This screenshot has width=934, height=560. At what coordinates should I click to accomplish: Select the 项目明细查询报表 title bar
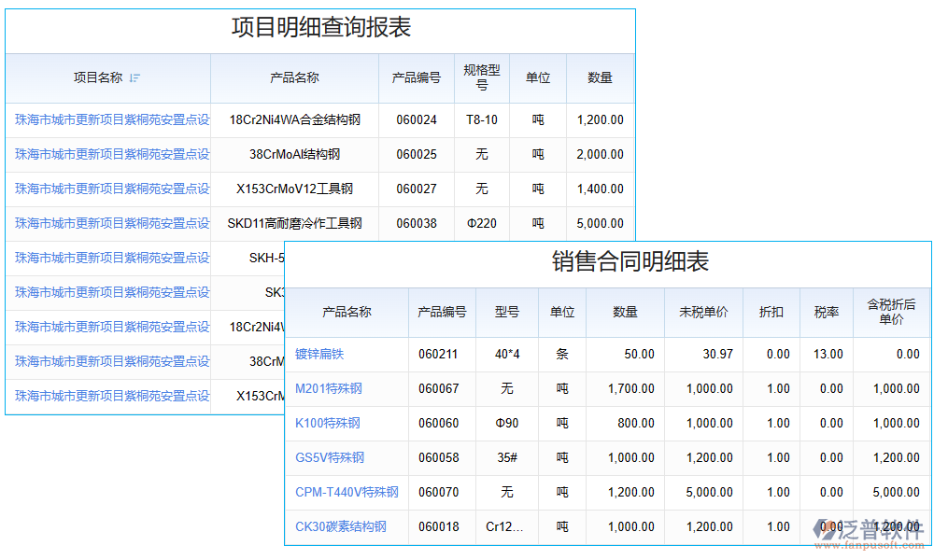[320, 28]
